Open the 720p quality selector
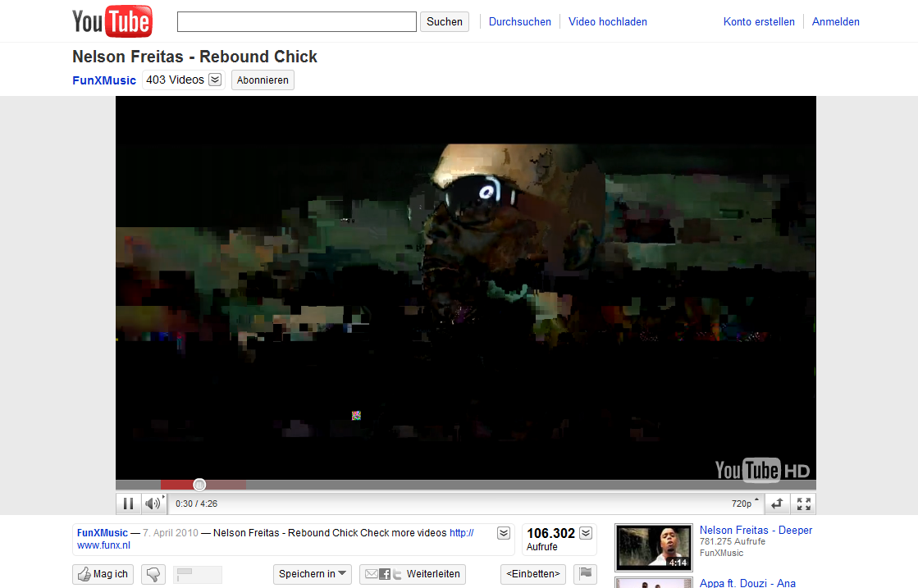This screenshot has width=918, height=588. coord(745,504)
